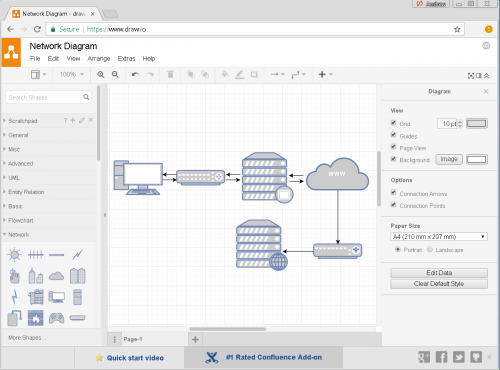Image resolution: width=500 pixels, height=370 pixels.
Task: Undo the last action
Action: pos(135,74)
